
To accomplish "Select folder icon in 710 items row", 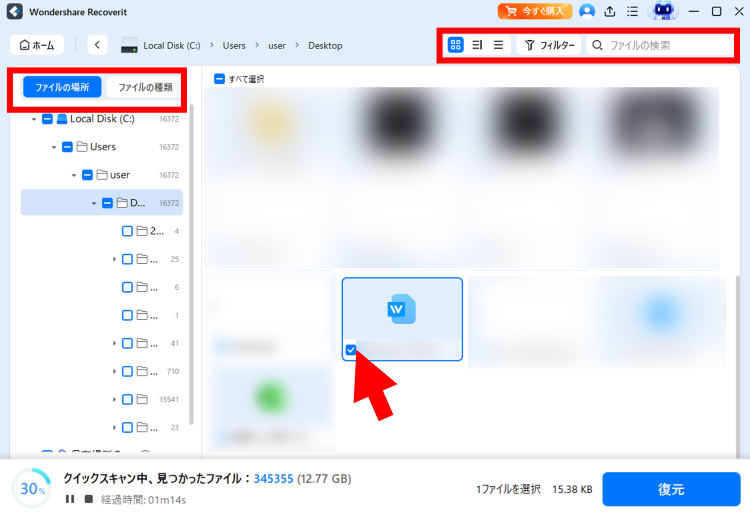I will pyautogui.click(x=142, y=372).
